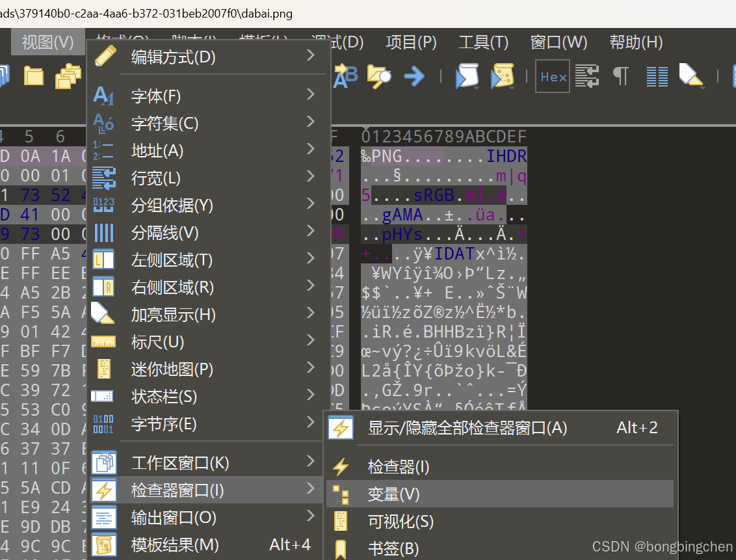Viewport: 736px width, 560px height.
Task: Click the Run Script toolbar icon
Action: pyautogui.click(x=467, y=76)
